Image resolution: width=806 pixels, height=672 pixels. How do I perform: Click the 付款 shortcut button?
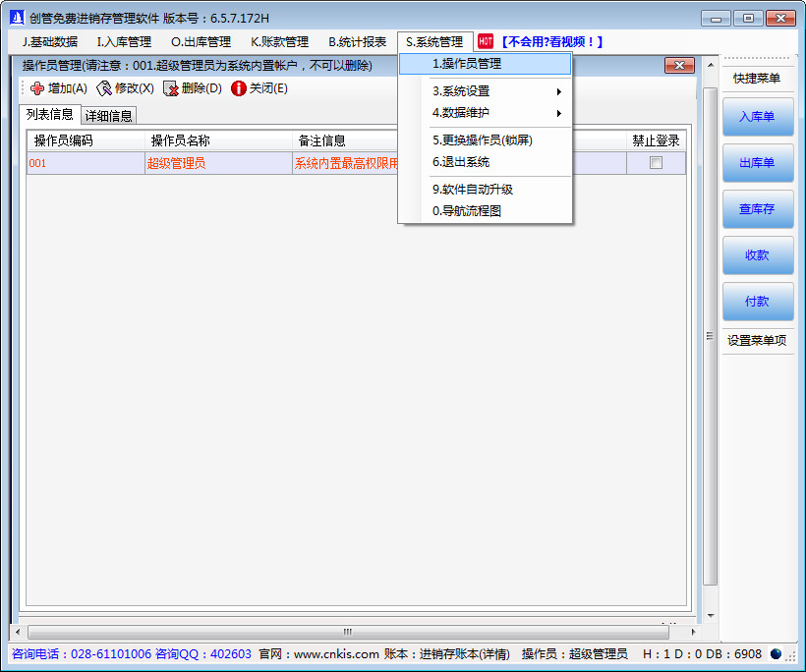tap(758, 301)
